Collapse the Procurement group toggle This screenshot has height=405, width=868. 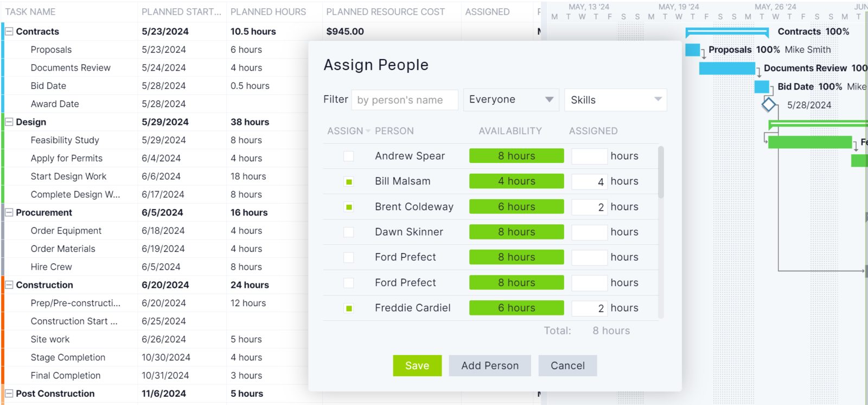tap(9, 212)
